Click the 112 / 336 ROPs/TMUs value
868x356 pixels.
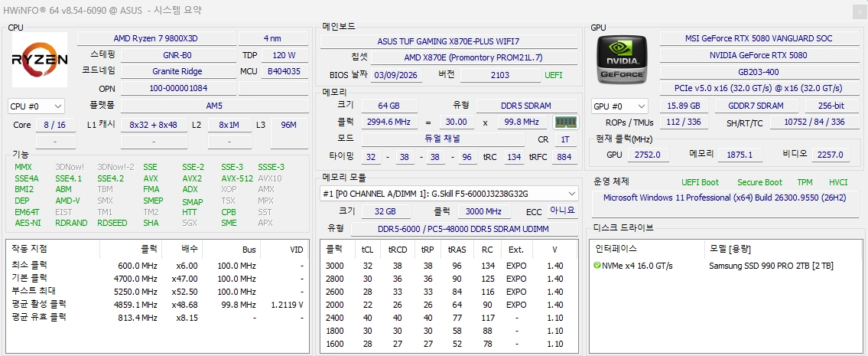[684, 122]
